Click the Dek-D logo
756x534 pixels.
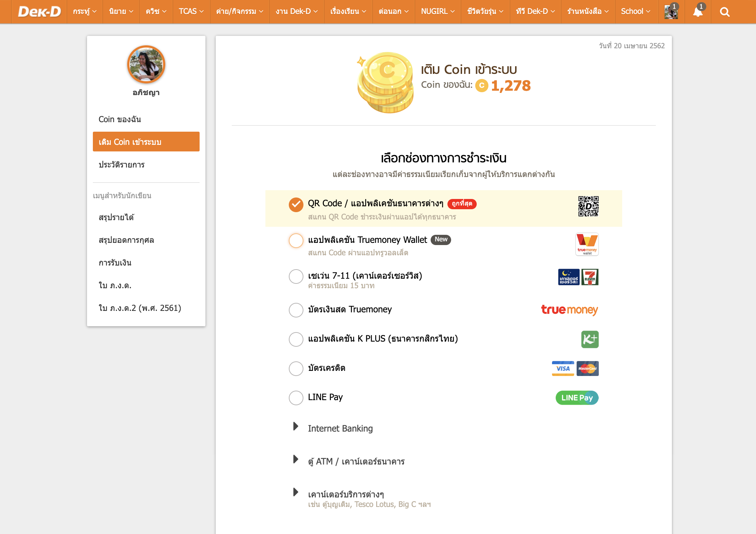(x=39, y=12)
